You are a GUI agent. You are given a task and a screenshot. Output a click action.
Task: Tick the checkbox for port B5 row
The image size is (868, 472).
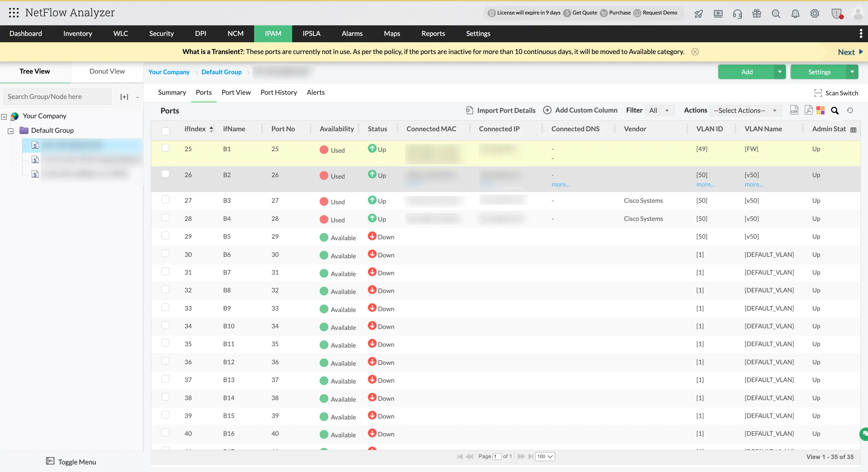(x=165, y=235)
